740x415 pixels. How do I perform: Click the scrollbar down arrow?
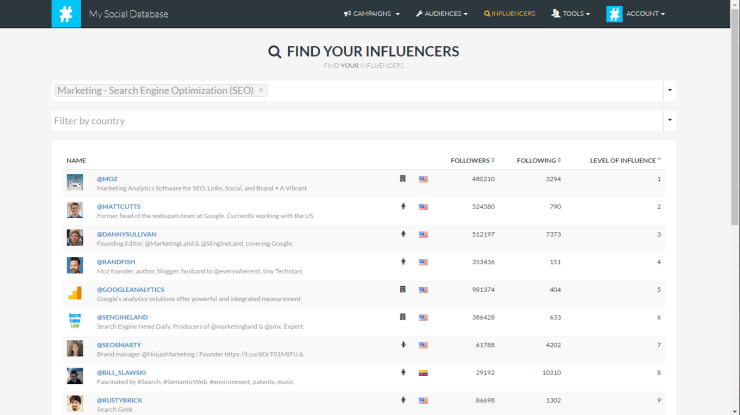(x=735, y=411)
